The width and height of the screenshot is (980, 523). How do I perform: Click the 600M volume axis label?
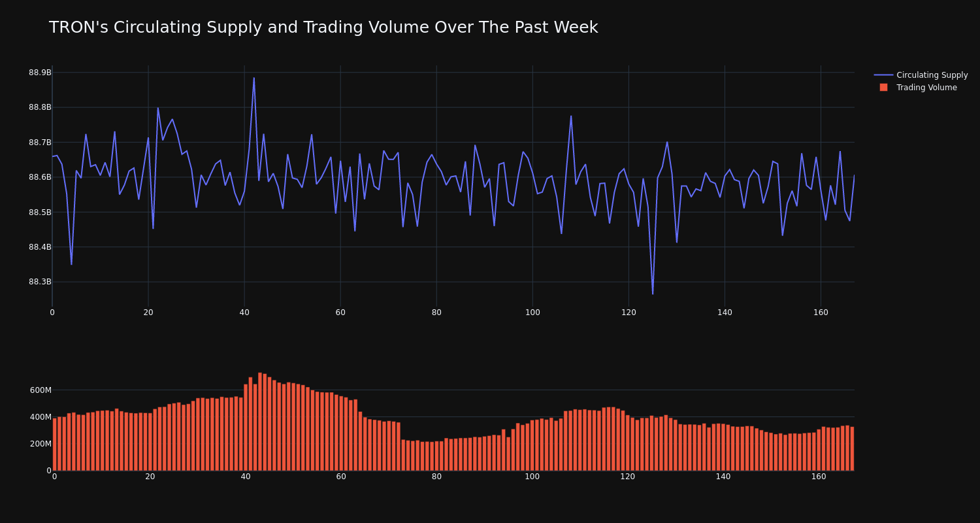tap(41, 390)
